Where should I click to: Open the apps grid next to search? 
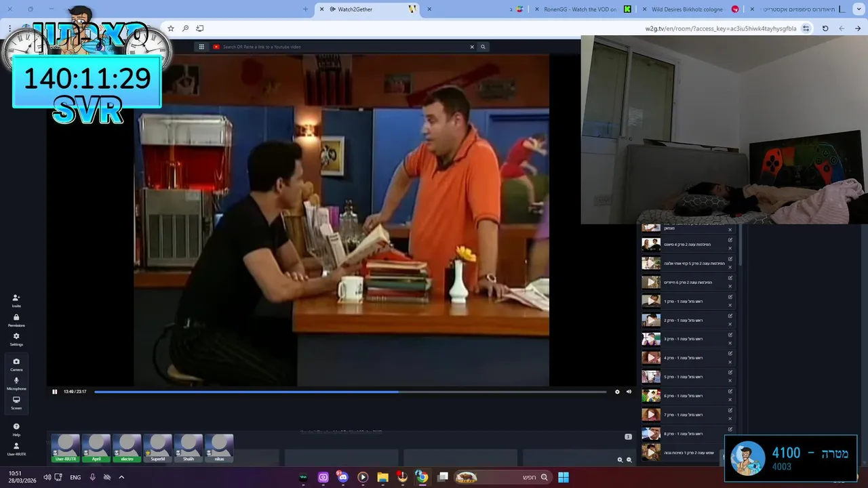coord(201,47)
